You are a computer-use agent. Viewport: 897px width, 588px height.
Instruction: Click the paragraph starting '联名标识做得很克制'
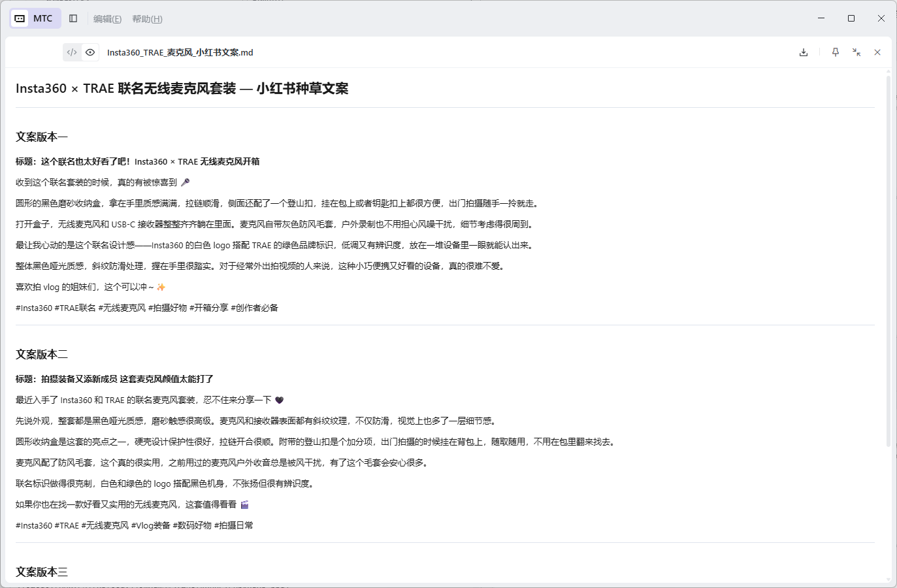[x=167, y=483]
